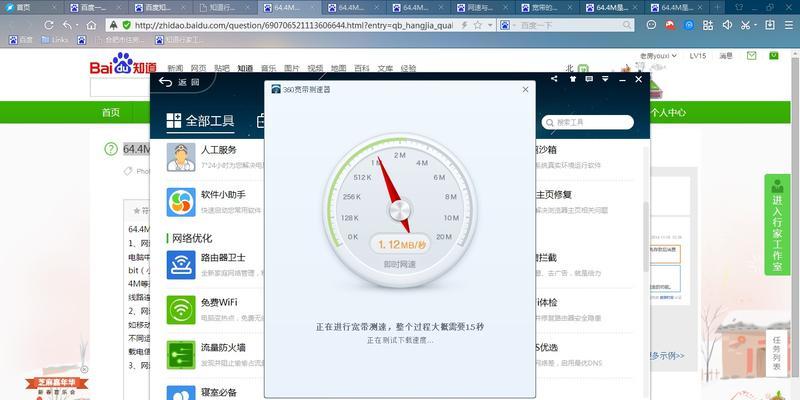Click the 路由器卫士 label

[223, 258]
